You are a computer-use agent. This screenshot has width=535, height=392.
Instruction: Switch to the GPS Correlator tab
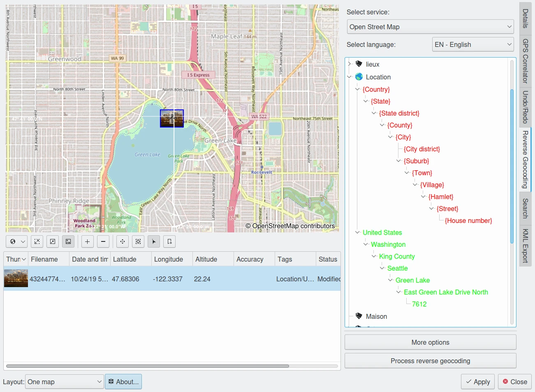(x=525, y=61)
